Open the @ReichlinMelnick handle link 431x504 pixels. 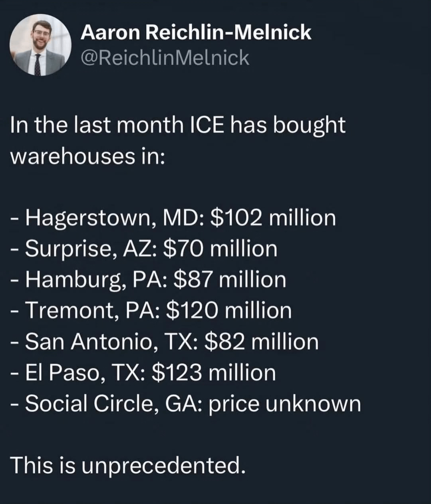click(x=165, y=58)
